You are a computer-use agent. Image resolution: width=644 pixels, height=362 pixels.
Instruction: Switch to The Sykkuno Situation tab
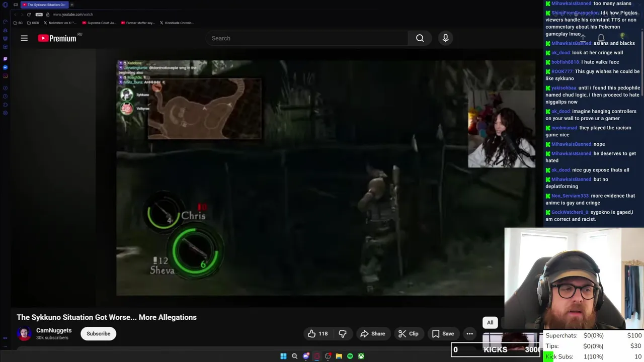point(45,5)
